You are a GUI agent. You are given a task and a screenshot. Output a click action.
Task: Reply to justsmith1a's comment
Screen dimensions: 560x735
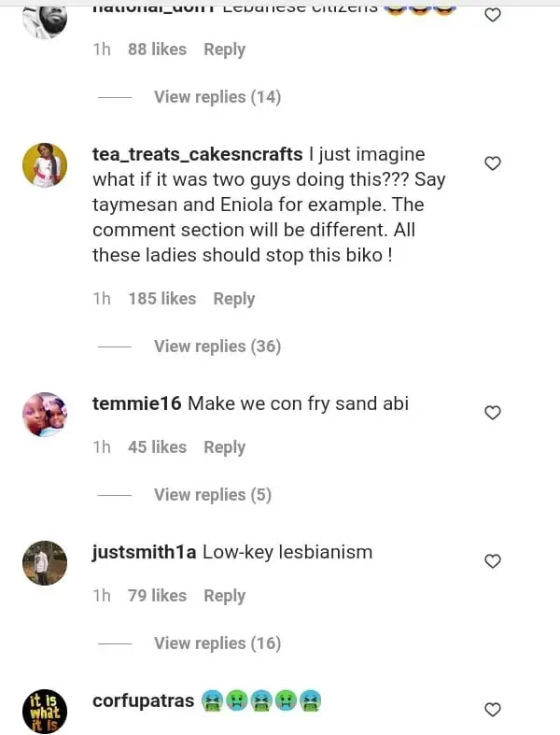click(224, 596)
